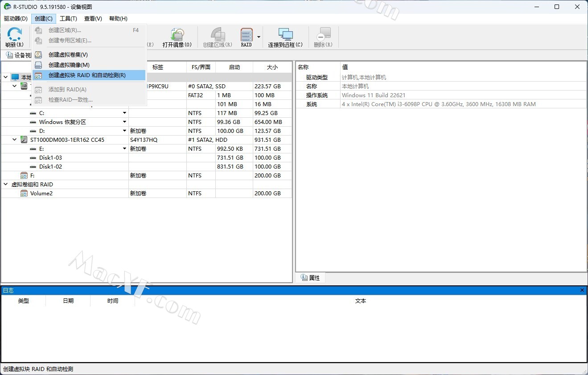Collapse the 虚拟卷组和 RAID node
This screenshot has height=375, width=588.
pyautogui.click(x=6, y=184)
